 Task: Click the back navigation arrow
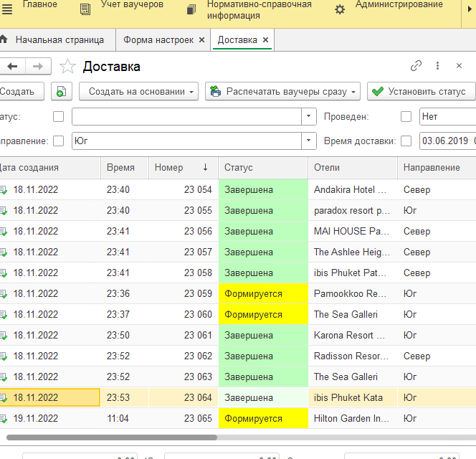coord(12,66)
